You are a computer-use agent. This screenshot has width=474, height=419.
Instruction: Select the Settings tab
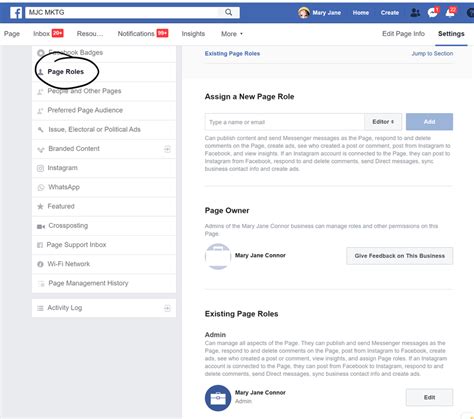(x=451, y=34)
